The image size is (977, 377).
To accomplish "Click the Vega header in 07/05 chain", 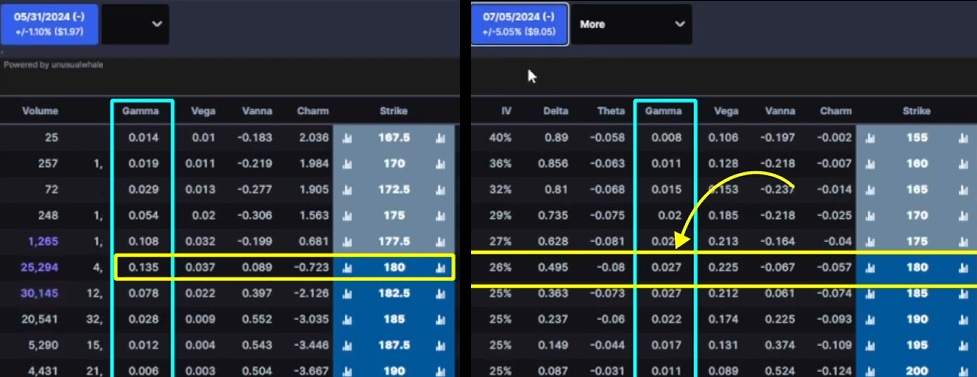I will click(x=726, y=111).
